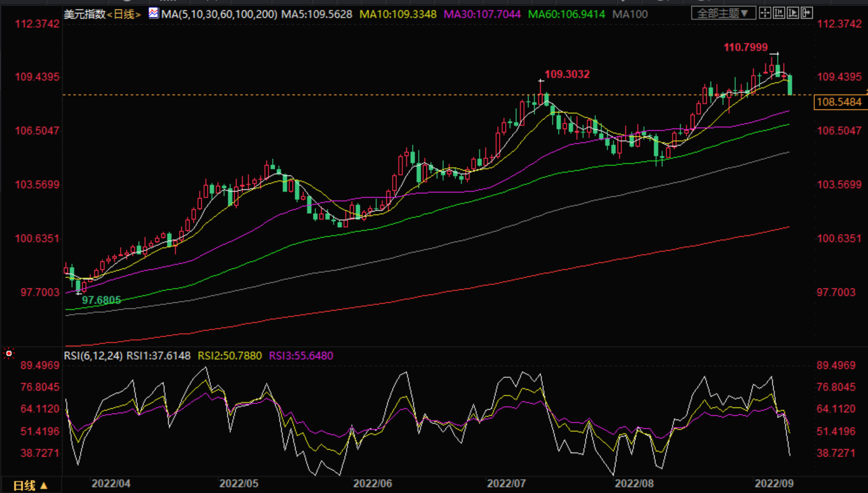
Task: Click the MA60:106.9414 legend value
Action: click(566, 14)
